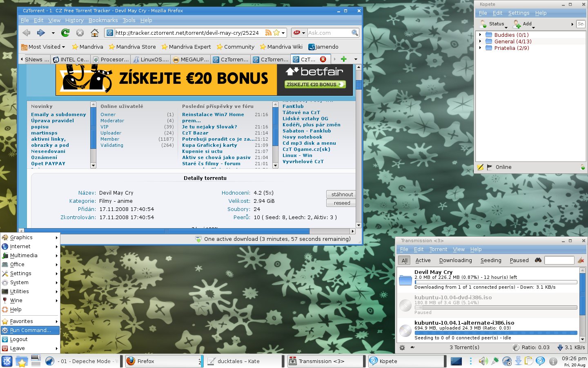Bookmark this page with the star icon
Screen dimensions: 588x368
click(x=276, y=33)
